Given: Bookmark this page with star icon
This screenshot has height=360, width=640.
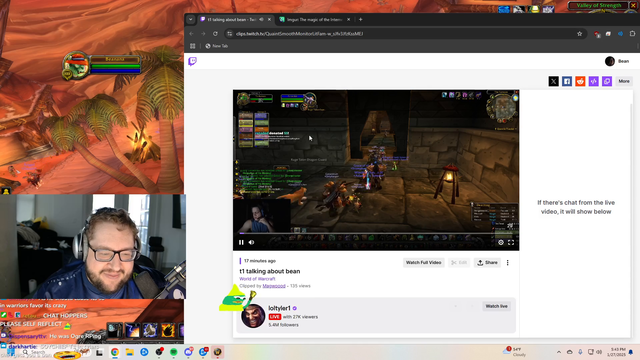Looking at the screenshot, I should pos(580,34).
